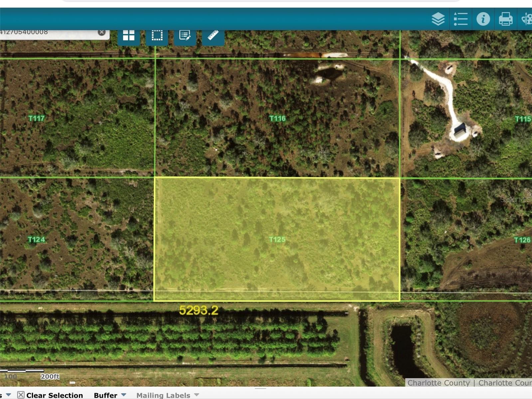
Task: Click the printer icon to print map
Action: 505,19
